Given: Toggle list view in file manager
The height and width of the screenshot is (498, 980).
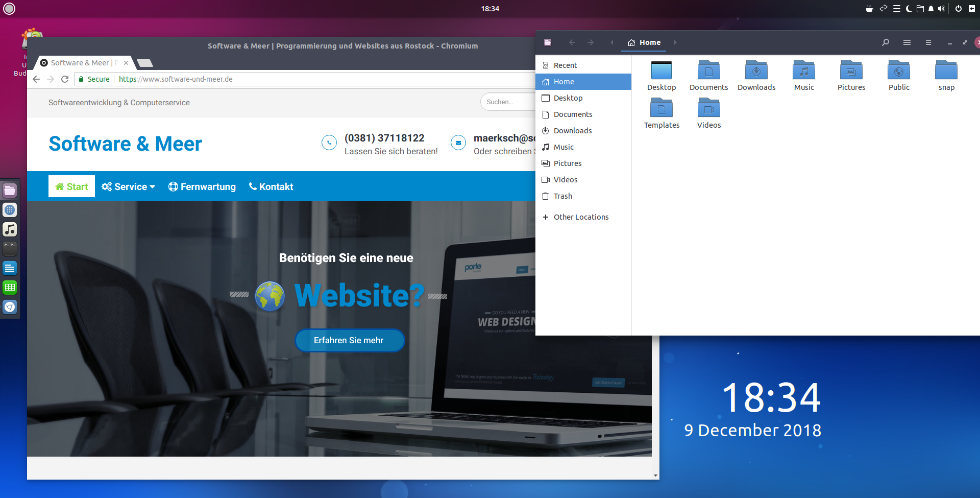Looking at the screenshot, I should 907,42.
